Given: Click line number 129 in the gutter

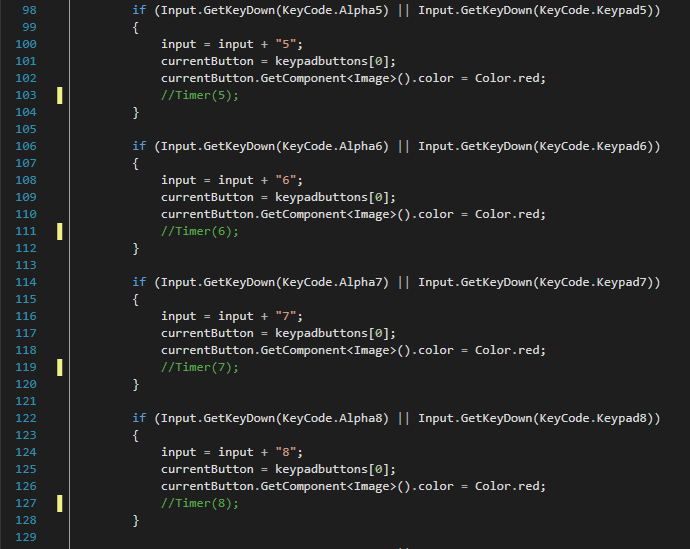Looking at the screenshot, I should click(26, 537).
